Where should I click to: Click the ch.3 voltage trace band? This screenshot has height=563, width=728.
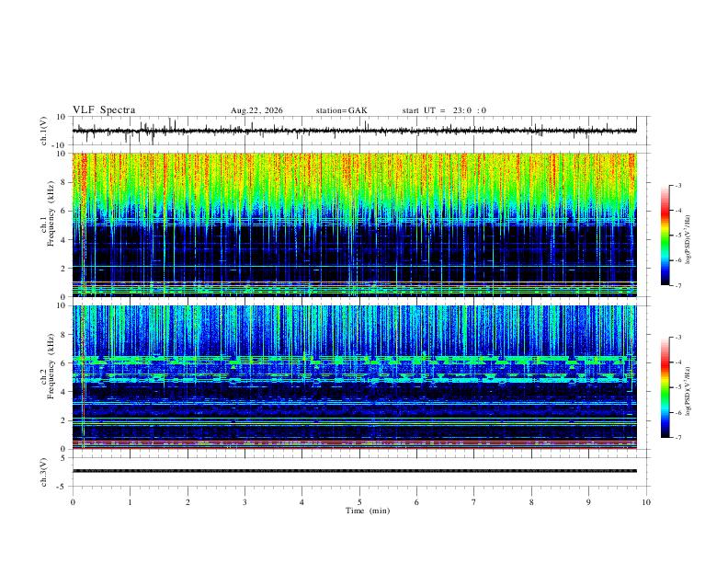[x=354, y=471]
